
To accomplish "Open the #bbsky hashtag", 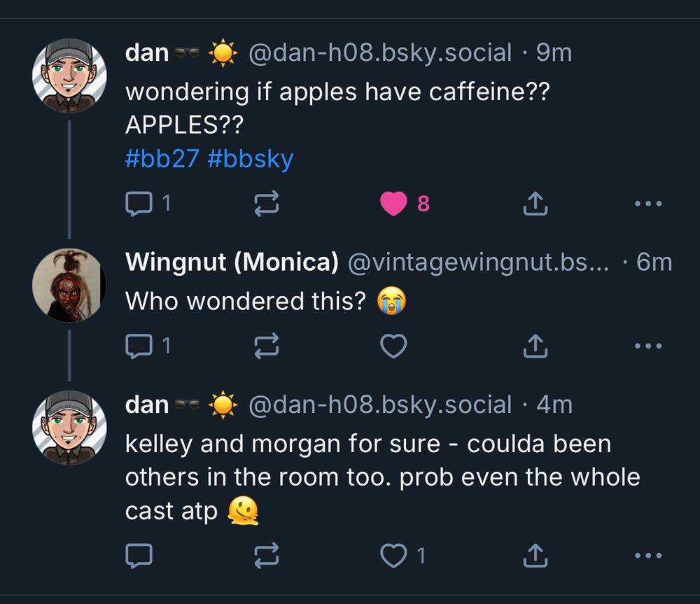I will (251, 159).
